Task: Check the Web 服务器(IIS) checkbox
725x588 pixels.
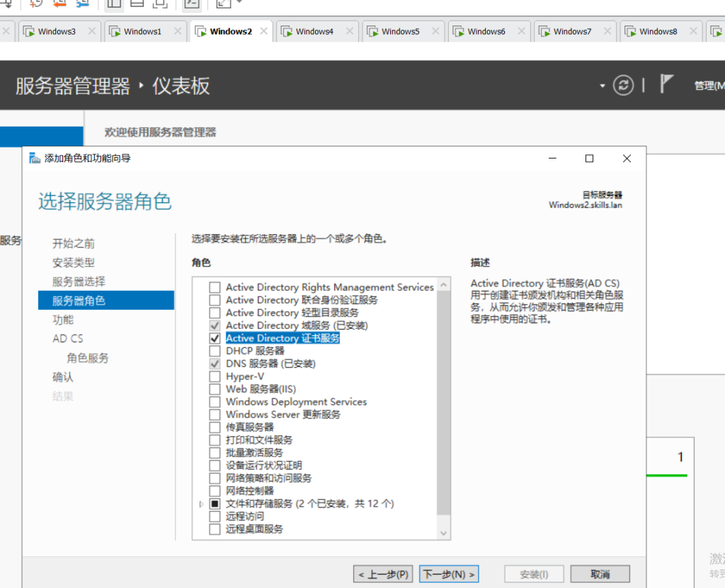Action: 215,389
